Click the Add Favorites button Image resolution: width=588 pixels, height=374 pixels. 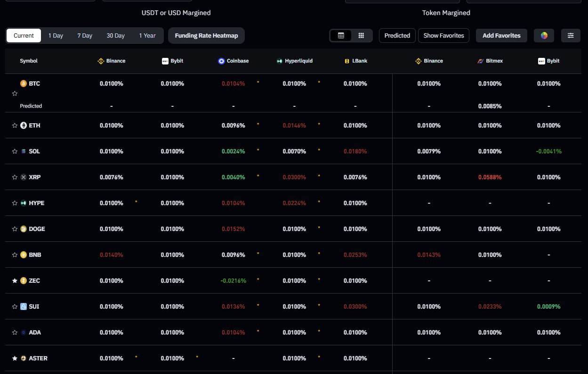point(501,35)
